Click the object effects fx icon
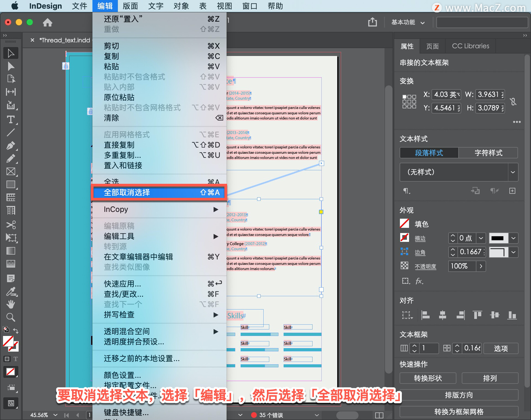 (419, 281)
